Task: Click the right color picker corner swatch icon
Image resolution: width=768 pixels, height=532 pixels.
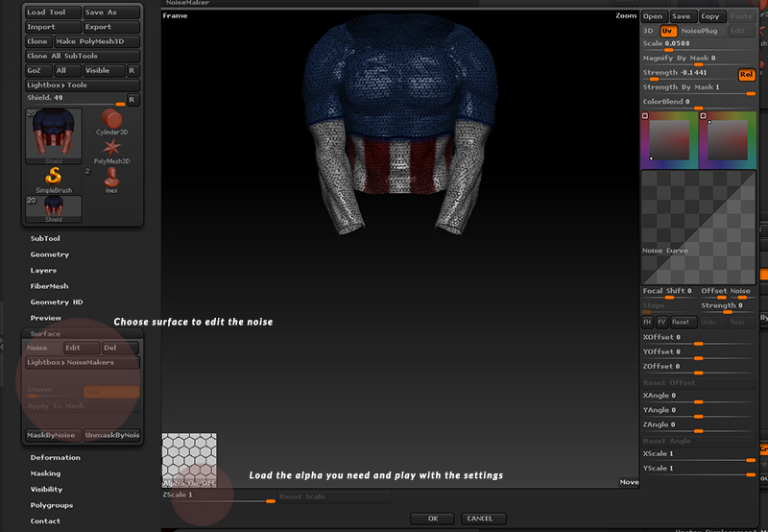Action: (703, 116)
